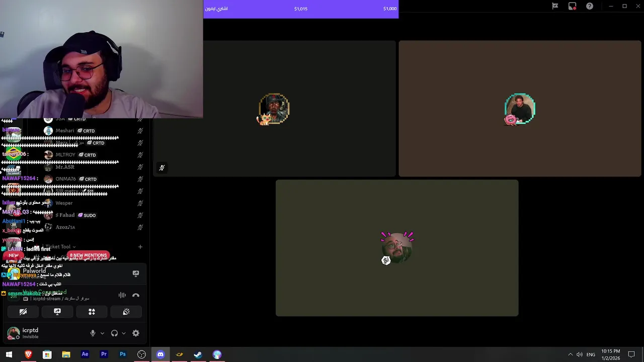Expand the headphone output options arrow
Image resolution: width=644 pixels, height=362 pixels.
(x=124, y=333)
